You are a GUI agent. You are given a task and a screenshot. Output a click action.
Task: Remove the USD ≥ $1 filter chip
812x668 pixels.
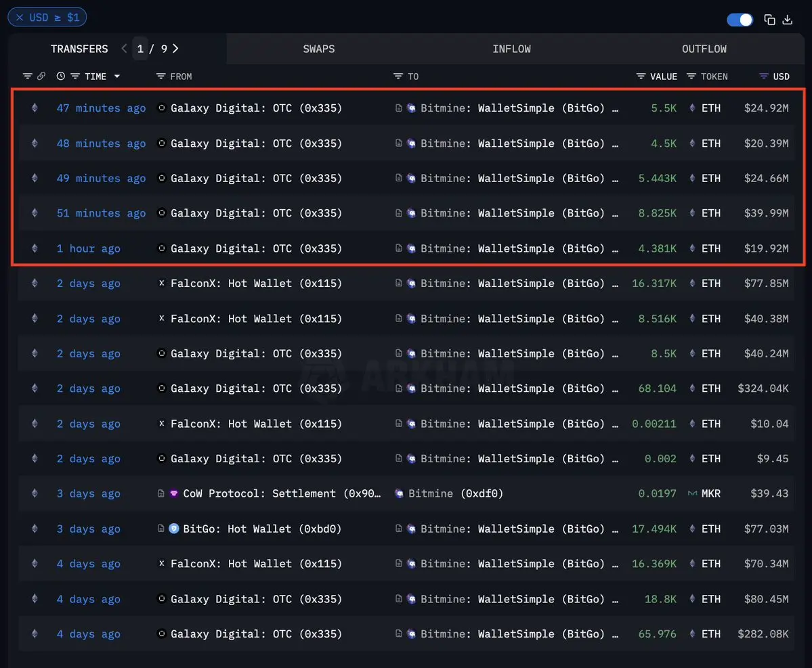tap(20, 18)
